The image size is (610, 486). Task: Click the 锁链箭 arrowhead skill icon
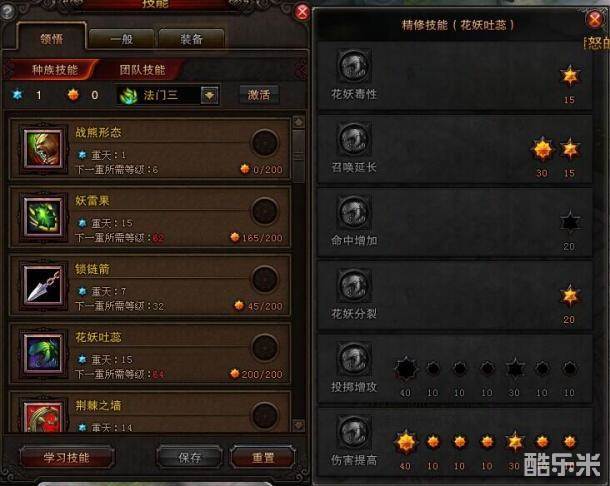tap(43, 285)
